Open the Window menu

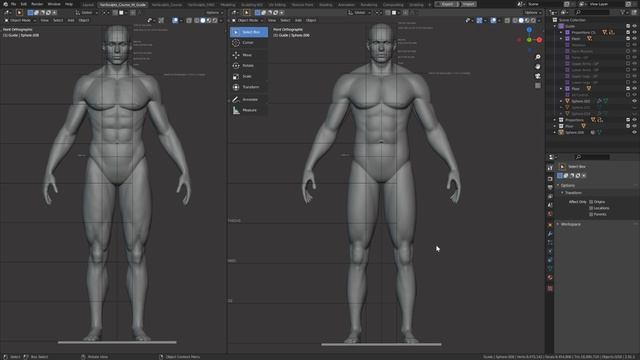click(54, 4)
